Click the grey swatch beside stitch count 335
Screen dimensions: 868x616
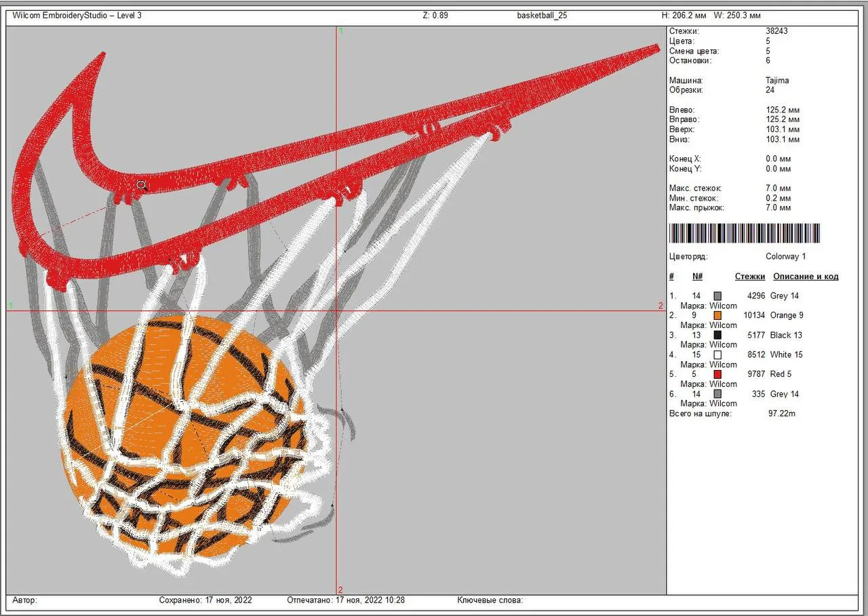pyautogui.click(x=717, y=394)
